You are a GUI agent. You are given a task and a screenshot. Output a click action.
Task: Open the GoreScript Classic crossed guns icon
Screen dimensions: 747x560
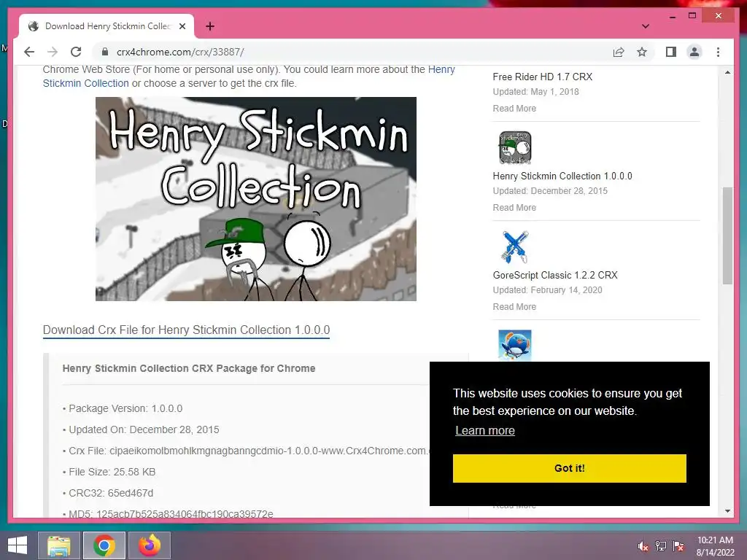[515, 246]
